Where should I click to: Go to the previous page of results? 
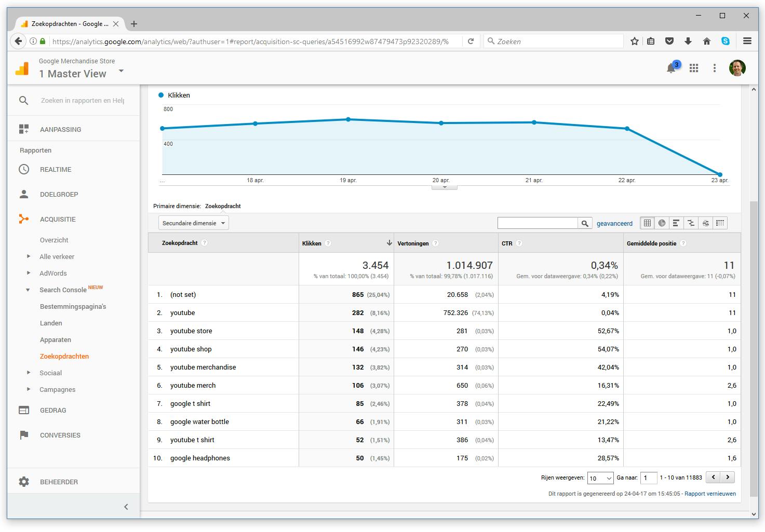pos(714,478)
